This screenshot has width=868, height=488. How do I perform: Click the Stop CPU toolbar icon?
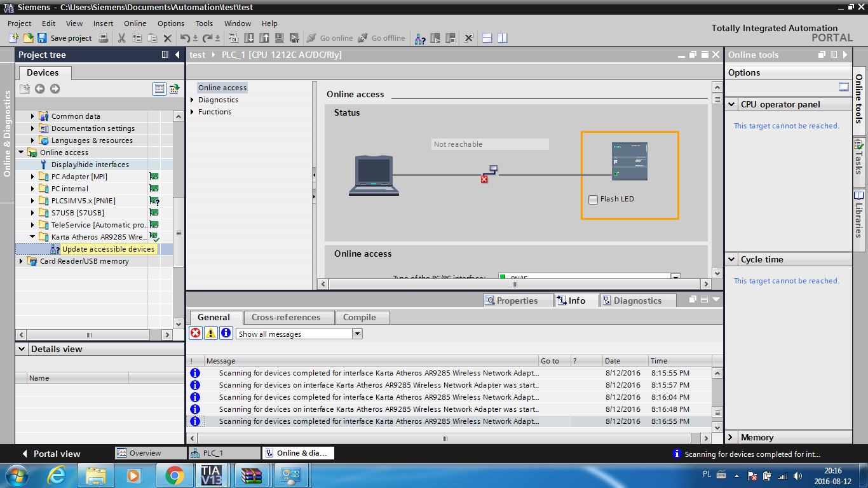click(451, 38)
